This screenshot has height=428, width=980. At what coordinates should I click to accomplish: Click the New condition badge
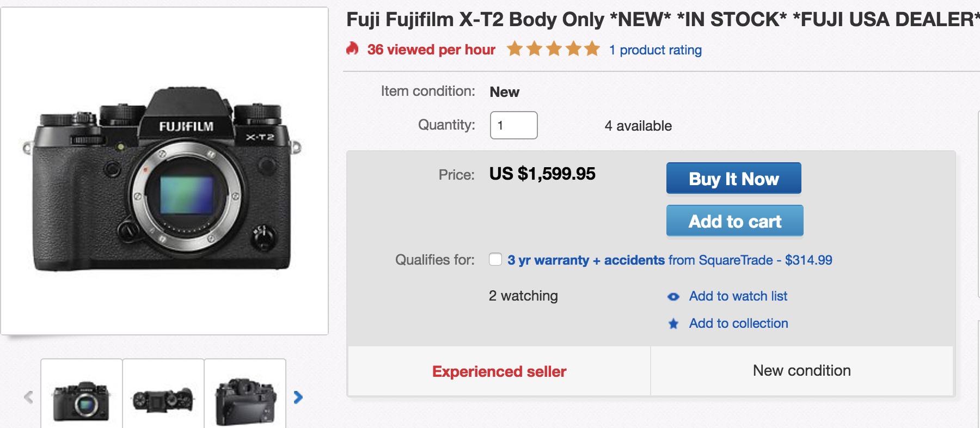802,371
